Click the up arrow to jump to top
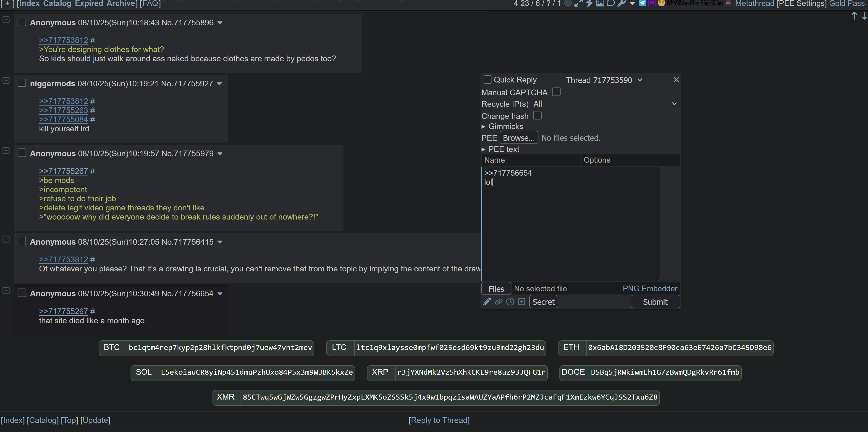Screen dimensions: 868x432 point(854,16)
